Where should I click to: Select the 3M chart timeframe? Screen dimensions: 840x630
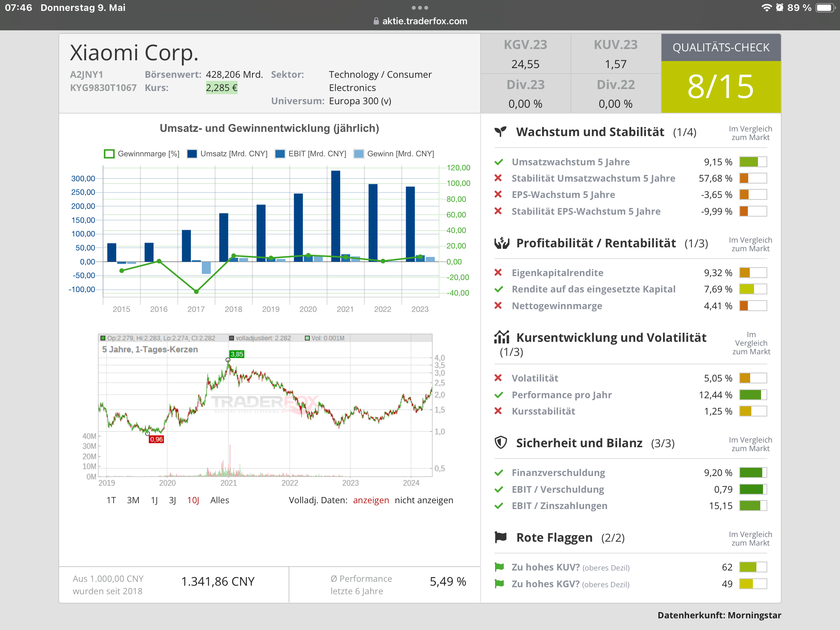(133, 500)
